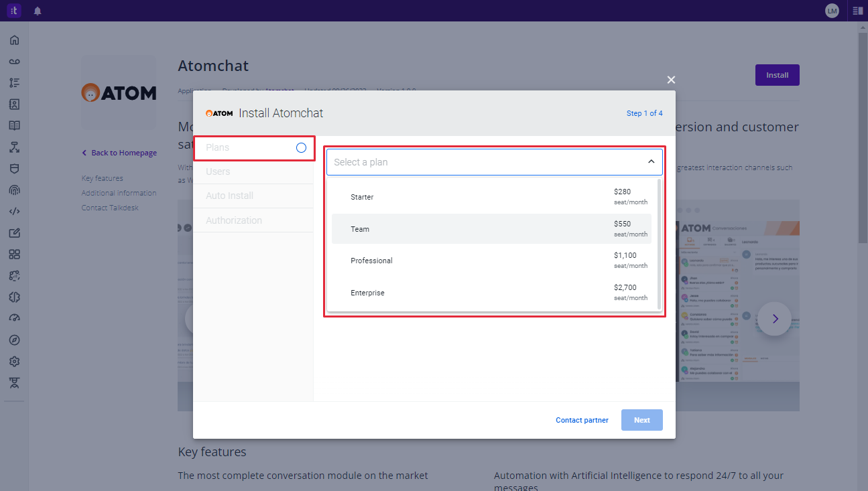Open the LM user avatar menu
This screenshot has height=491, width=868.
(x=832, y=11)
